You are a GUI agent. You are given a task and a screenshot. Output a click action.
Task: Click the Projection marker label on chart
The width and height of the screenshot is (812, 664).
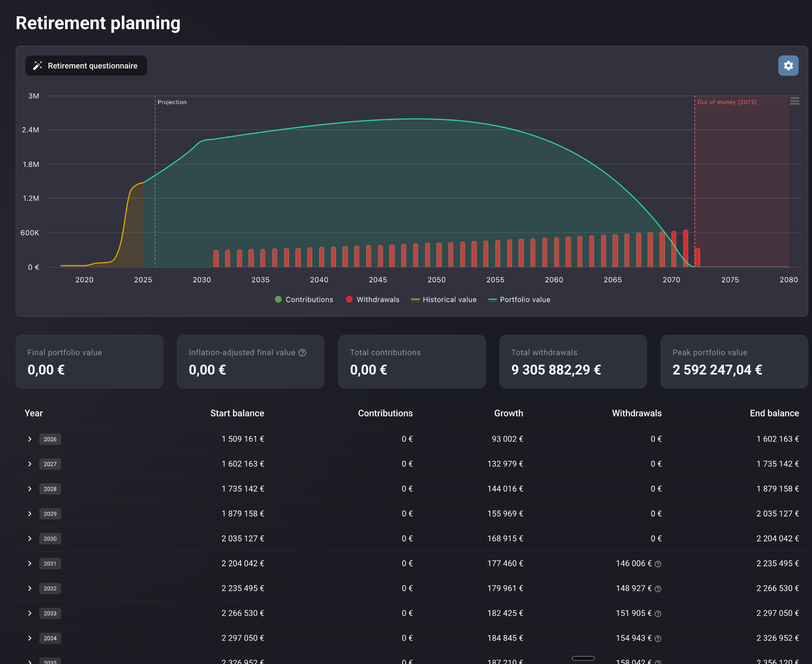pos(172,102)
